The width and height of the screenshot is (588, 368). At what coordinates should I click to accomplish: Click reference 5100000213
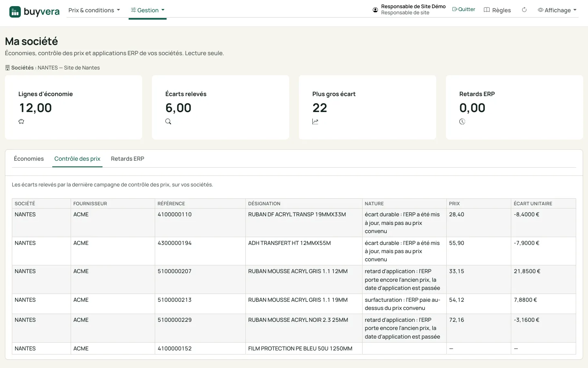point(175,300)
